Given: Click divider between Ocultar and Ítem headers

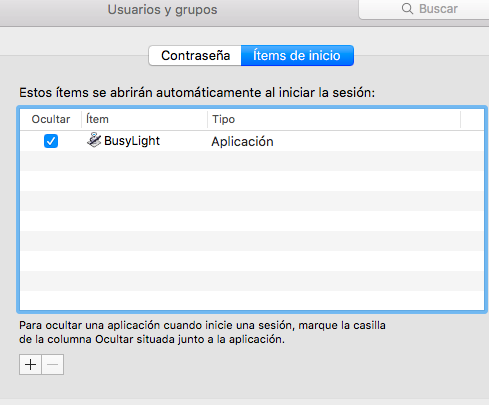Looking at the screenshot, I should [82, 119].
